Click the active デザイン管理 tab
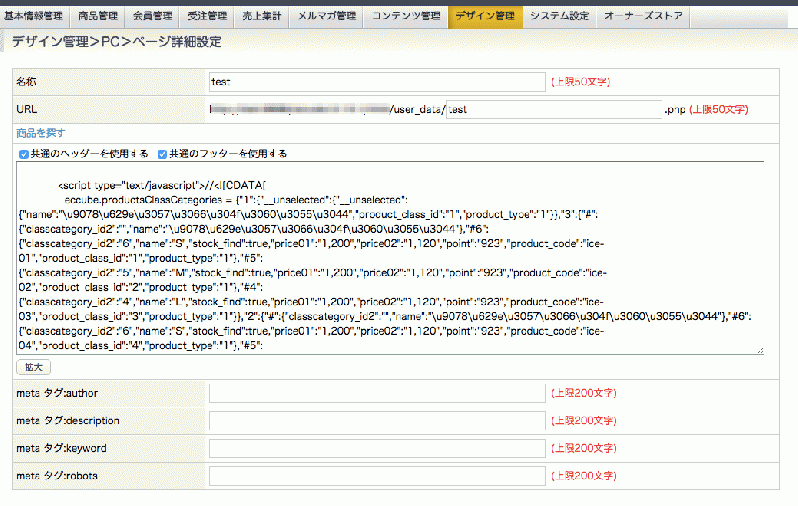Screen dimensions: 798x506 tap(485, 16)
